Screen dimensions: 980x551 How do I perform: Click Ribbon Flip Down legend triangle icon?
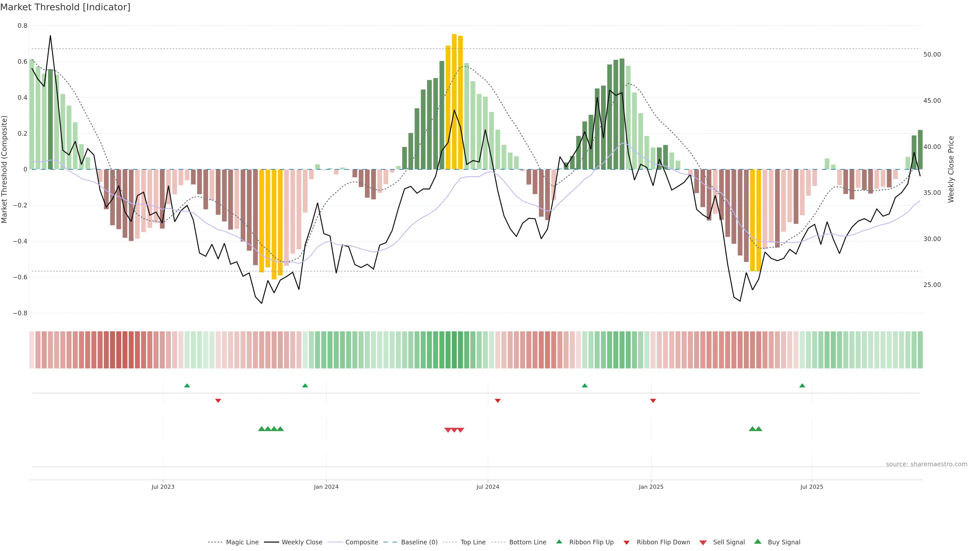(627, 543)
